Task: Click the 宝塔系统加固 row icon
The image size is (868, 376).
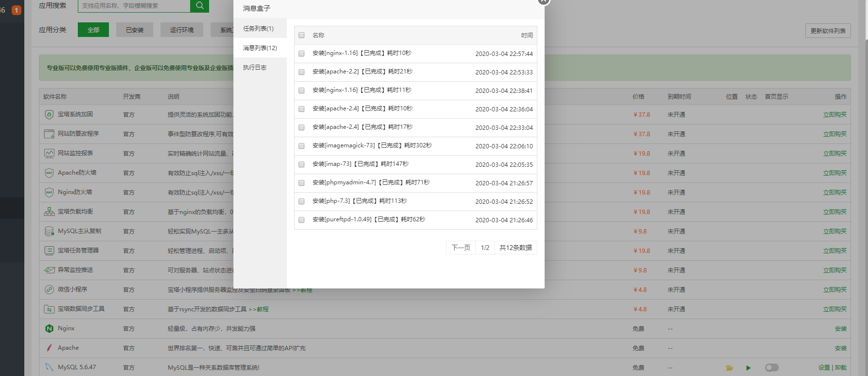Action: pos(49,114)
